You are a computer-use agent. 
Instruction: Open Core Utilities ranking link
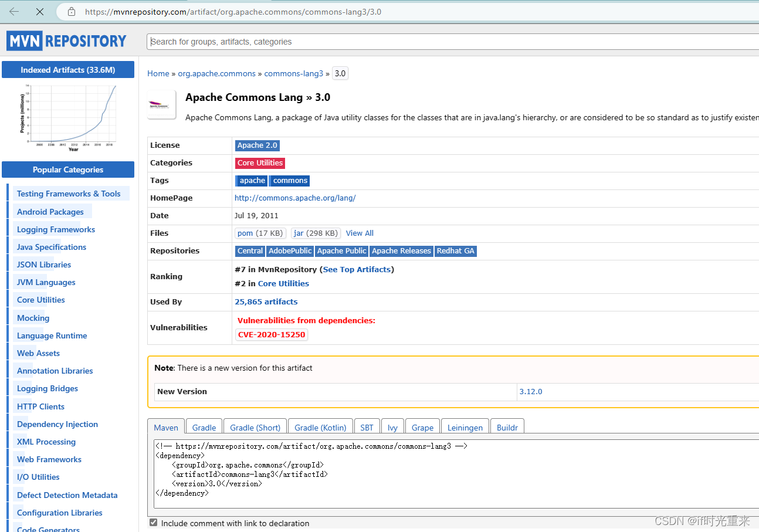[283, 283]
